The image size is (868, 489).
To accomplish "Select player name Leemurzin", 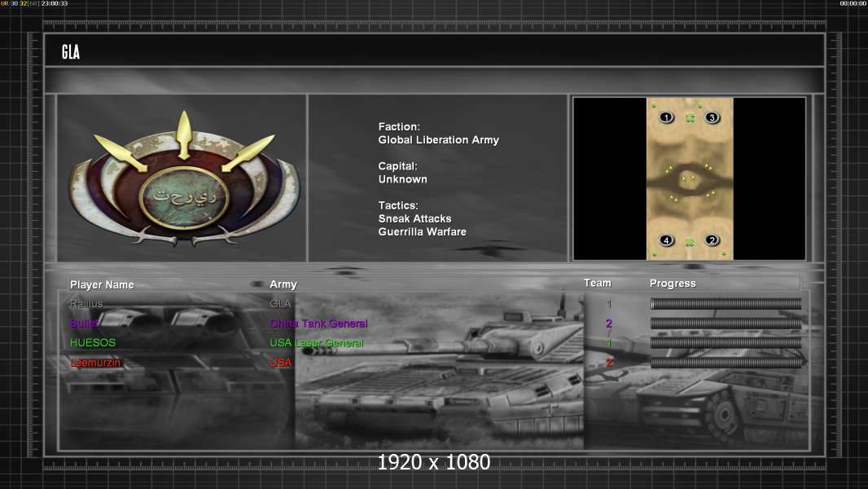I will (95, 363).
